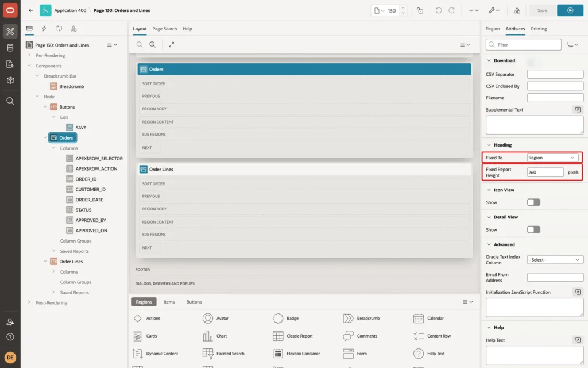Open SQL Workshop database icon
This screenshot has height=368, width=588.
pyautogui.click(x=10, y=48)
